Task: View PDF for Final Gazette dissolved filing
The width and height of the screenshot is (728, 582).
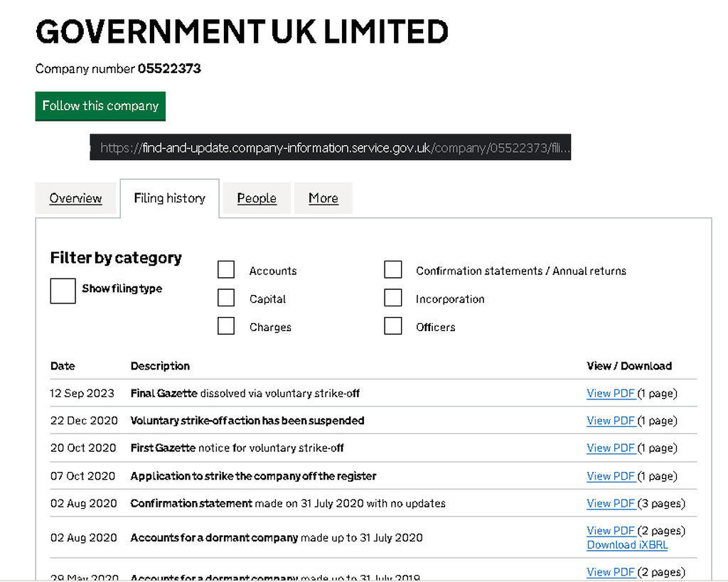Action: 610,393
